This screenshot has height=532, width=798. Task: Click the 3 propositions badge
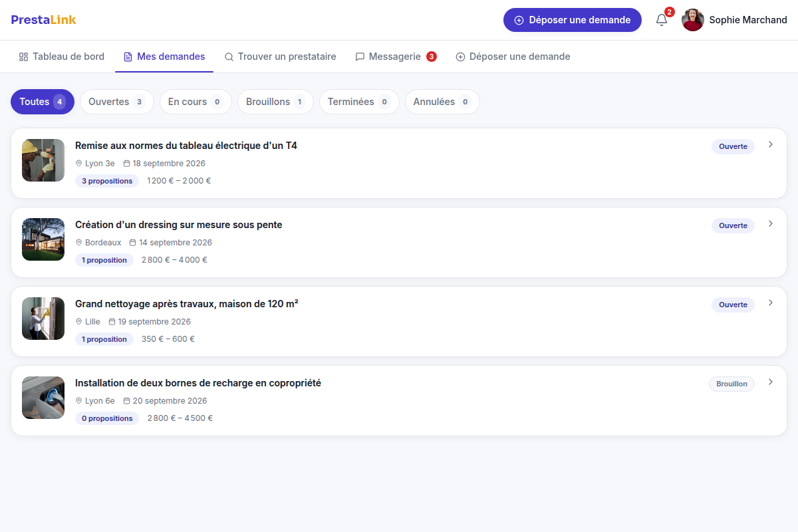pyautogui.click(x=107, y=181)
